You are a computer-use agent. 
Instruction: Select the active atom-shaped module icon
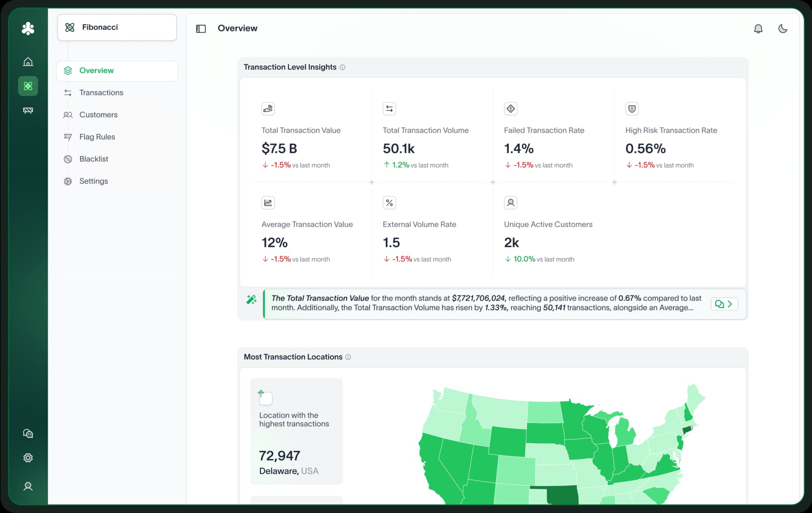click(x=28, y=86)
